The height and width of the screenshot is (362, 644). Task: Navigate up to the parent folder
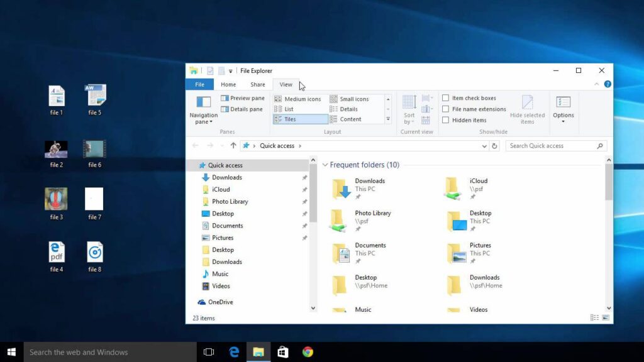233,145
